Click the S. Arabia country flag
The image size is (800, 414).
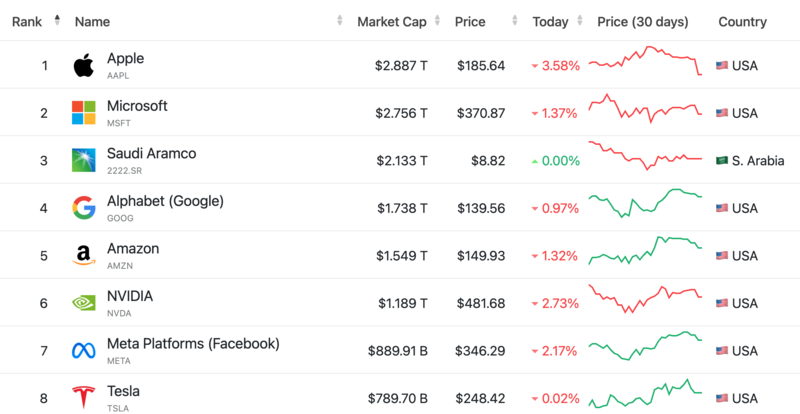[x=722, y=160]
